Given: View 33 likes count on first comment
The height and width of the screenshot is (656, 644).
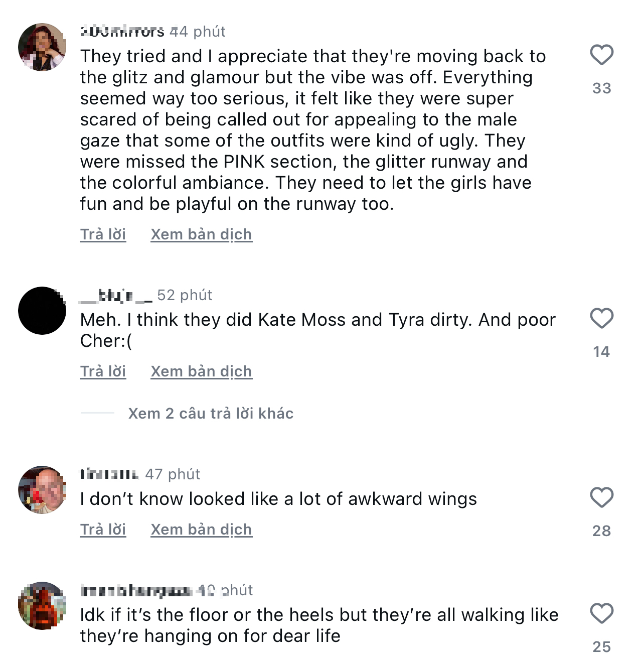Looking at the screenshot, I should point(601,88).
